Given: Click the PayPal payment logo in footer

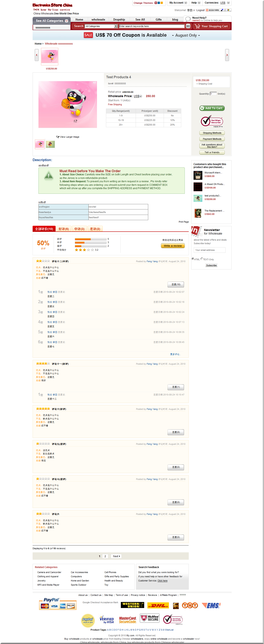Looking at the screenshot, I should pos(57,604).
